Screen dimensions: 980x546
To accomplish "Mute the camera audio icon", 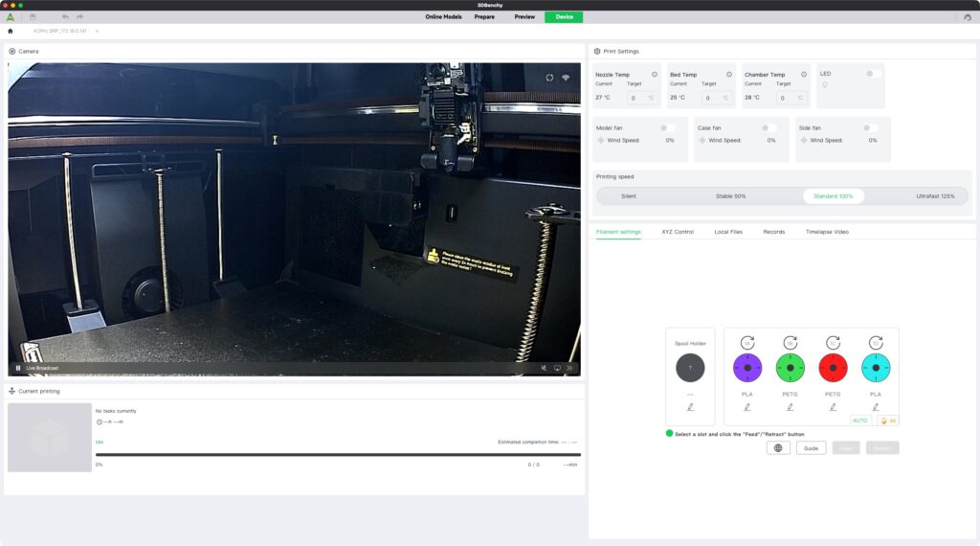I will tap(544, 368).
